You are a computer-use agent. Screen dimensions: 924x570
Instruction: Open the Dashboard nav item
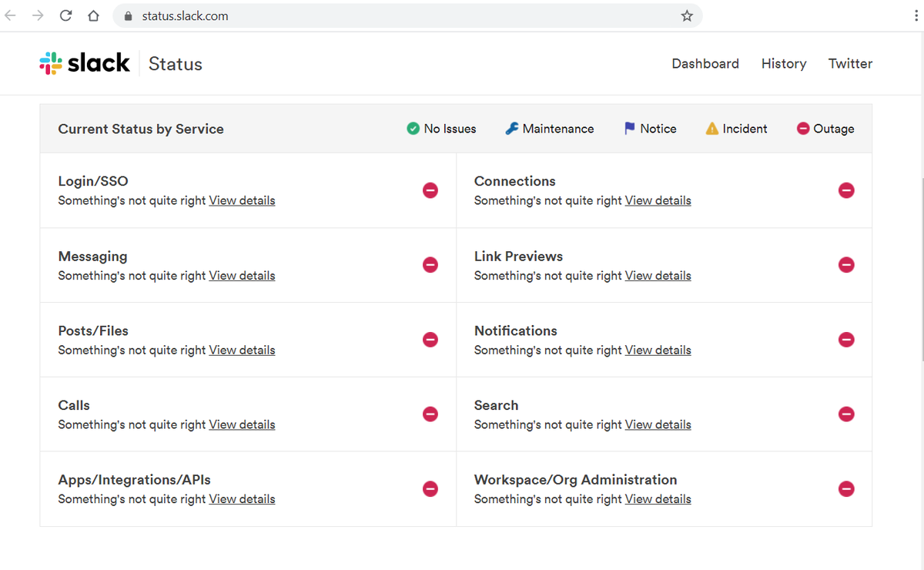[x=705, y=64]
